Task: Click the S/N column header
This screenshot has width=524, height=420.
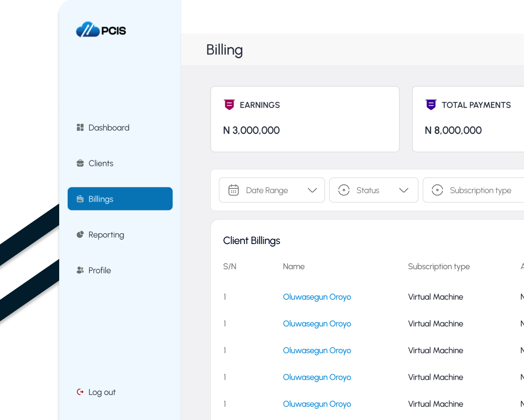Action: click(230, 266)
